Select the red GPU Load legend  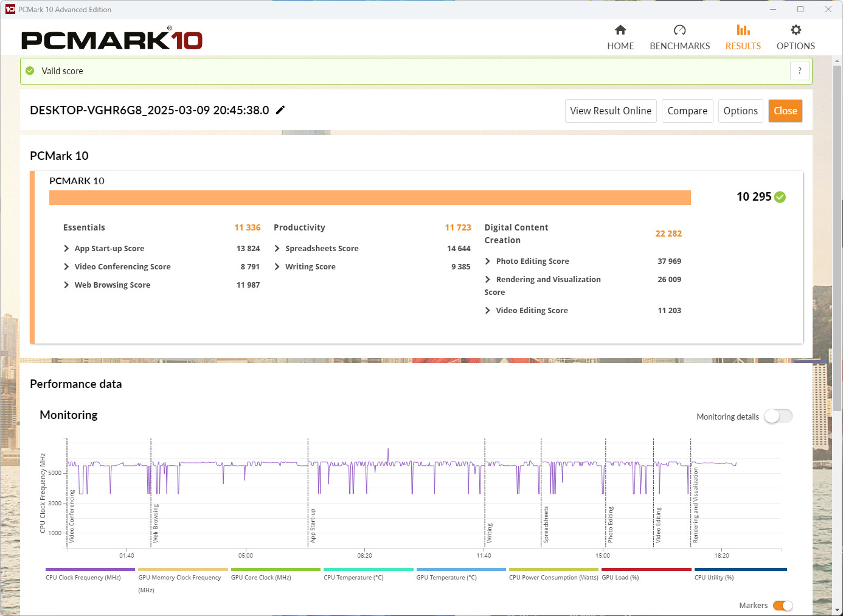(x=647, y=574)
